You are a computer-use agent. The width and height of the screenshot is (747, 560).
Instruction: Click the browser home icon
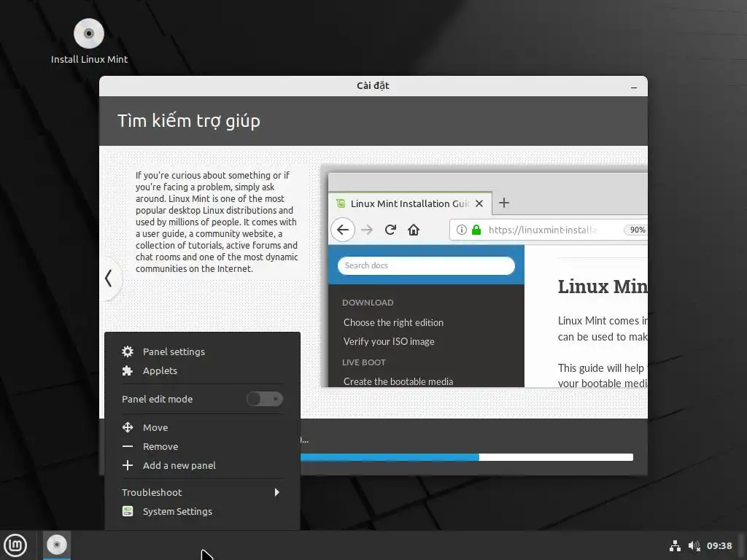414,230
